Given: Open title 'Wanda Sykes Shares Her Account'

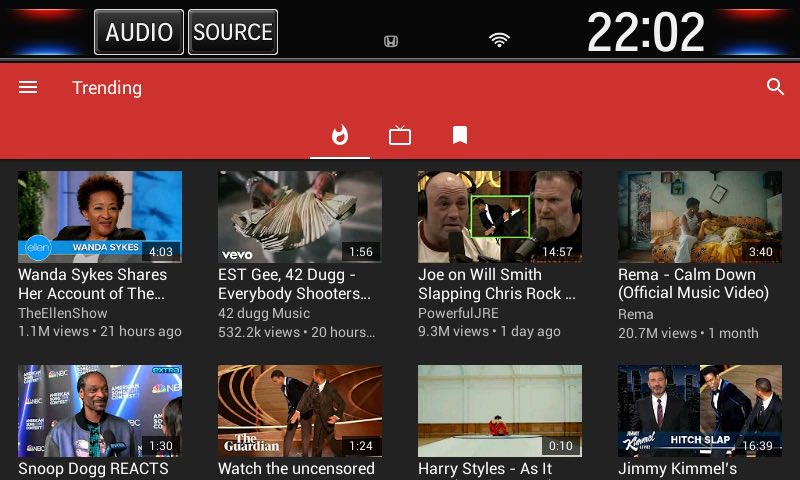Looking at the screenshot, I should (x=92, y=284).
